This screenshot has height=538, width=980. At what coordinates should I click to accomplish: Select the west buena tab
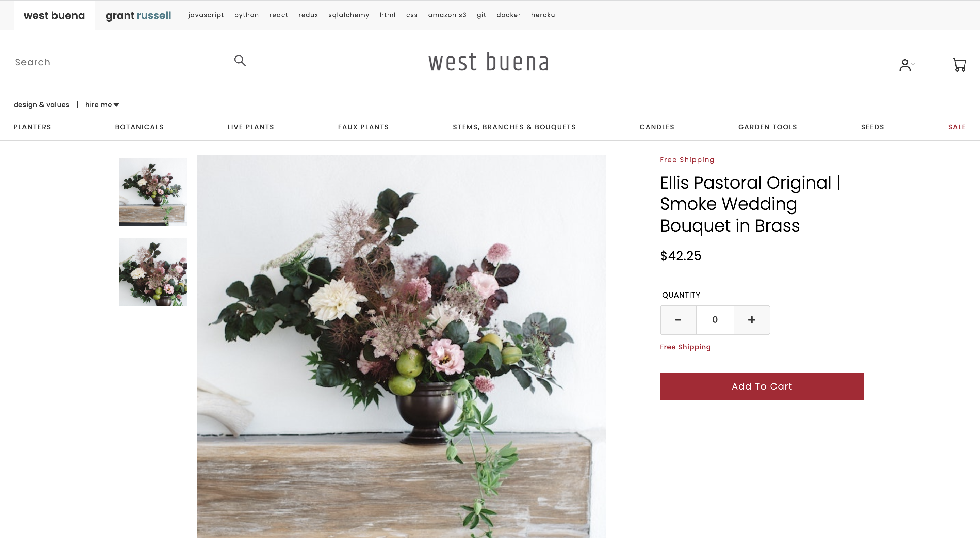[54, 15]
